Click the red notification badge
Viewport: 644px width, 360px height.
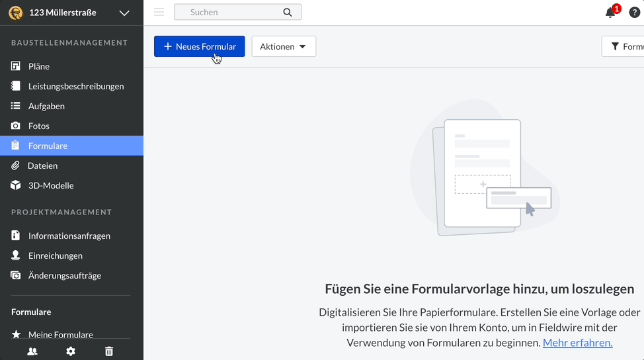[616, 9]
